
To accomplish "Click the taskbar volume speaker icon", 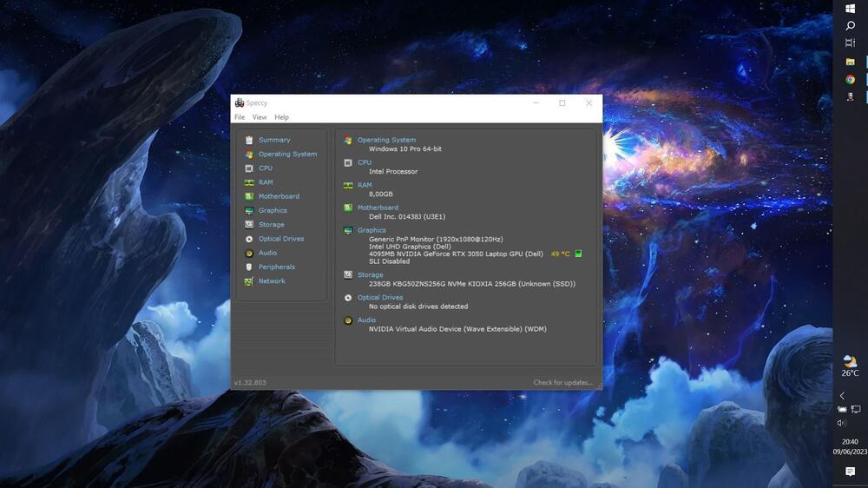I will click(x=841, y=423).
